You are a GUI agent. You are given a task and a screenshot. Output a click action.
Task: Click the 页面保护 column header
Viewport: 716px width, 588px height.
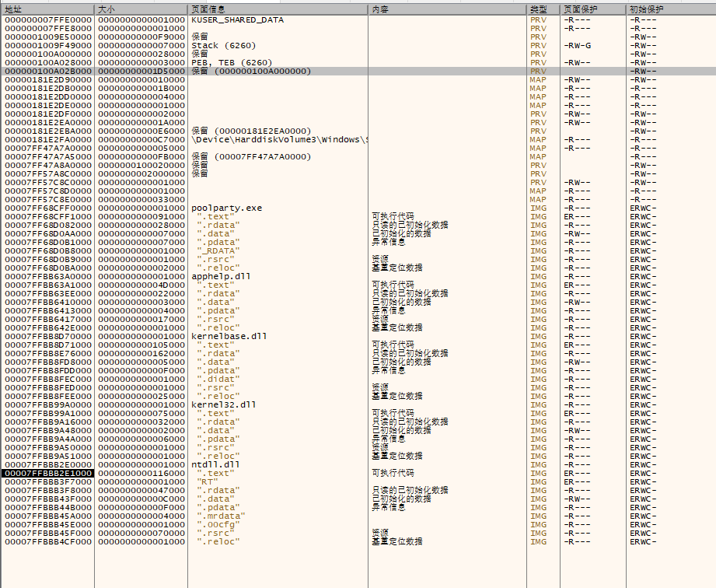pyautogui.click(x=592, y=9)
